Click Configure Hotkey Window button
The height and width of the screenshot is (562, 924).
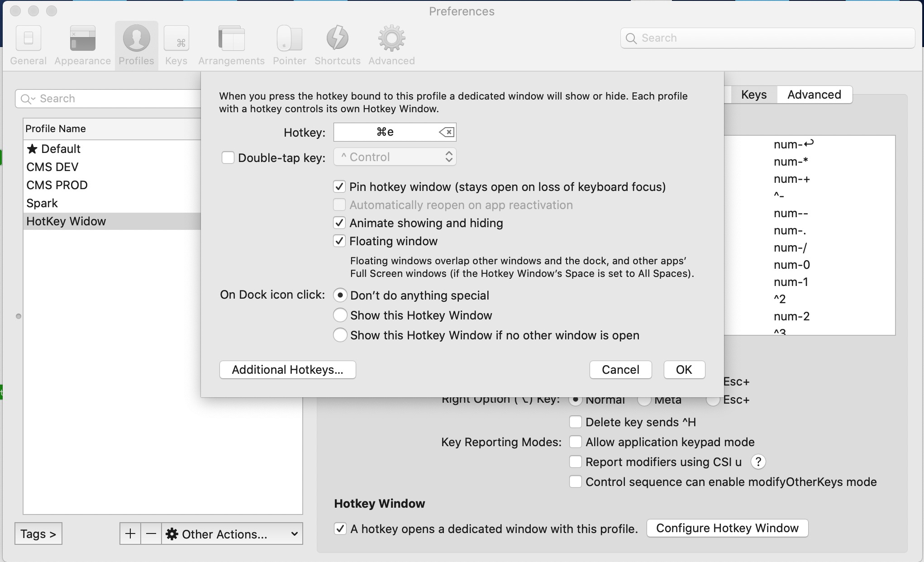tap(727, 528)
